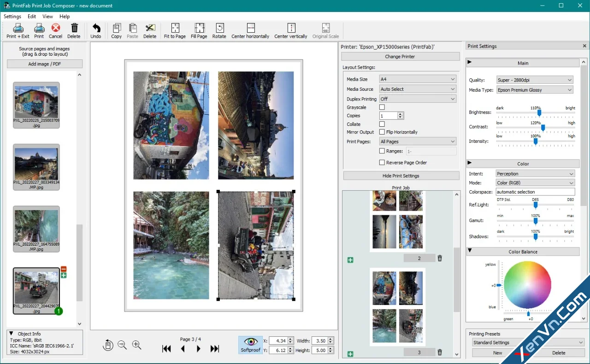The height and width of the screenshot is (364, 590).
Task: Click the Copy toolbar icon
Action: click(117, 30)
